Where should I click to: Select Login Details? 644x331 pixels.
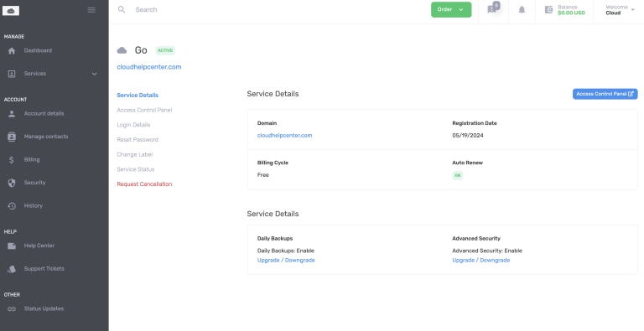click(133, 125)
